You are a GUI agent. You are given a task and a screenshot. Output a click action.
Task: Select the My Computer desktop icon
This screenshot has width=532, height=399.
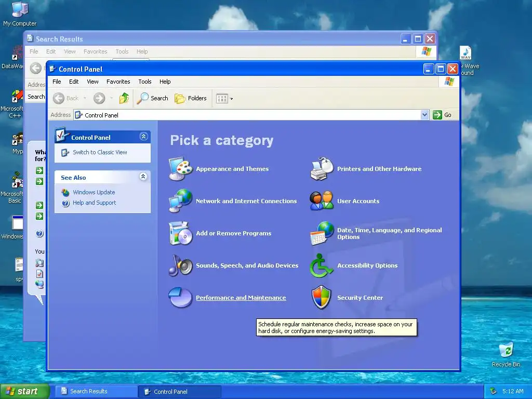pyautogui.click(x=20, y=14)
